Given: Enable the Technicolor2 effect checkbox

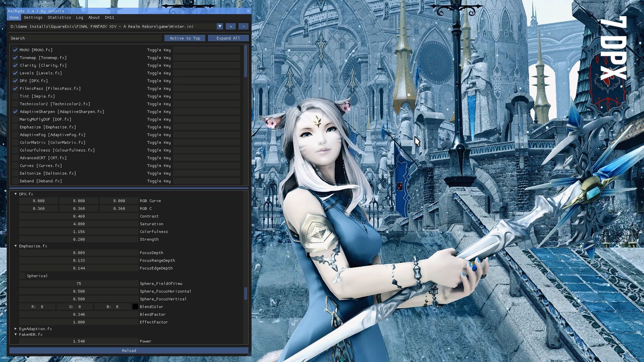Looking at the screenshot, I should coord(15,104).
